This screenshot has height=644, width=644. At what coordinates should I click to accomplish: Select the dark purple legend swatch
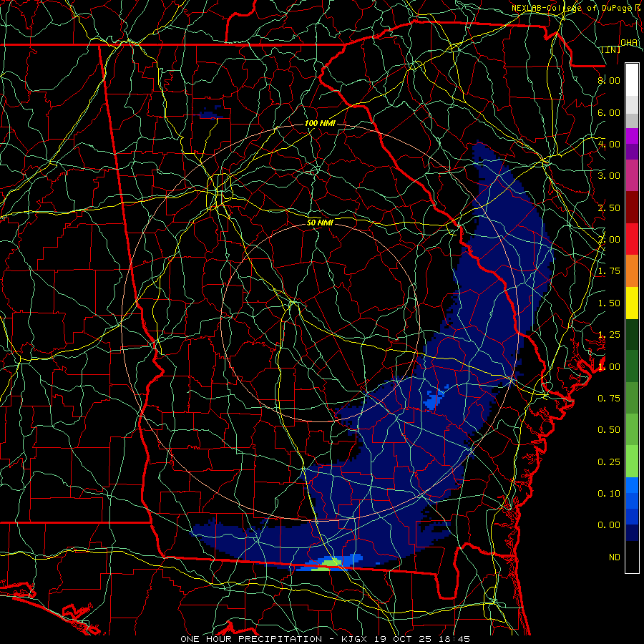pyautogui.click(x=632, y=152)
